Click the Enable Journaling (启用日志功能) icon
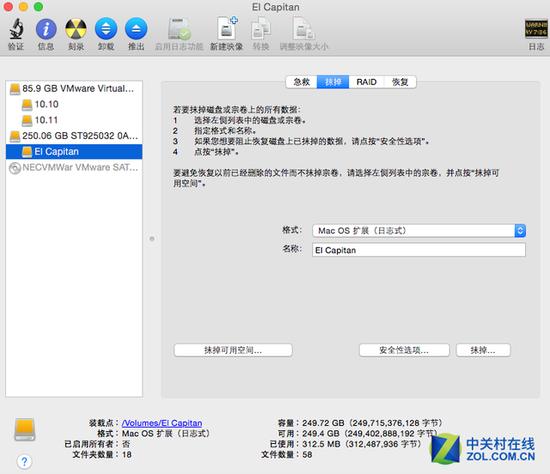Image resolution: width=550 pixels, height=474 pixels. coord(179,29)
